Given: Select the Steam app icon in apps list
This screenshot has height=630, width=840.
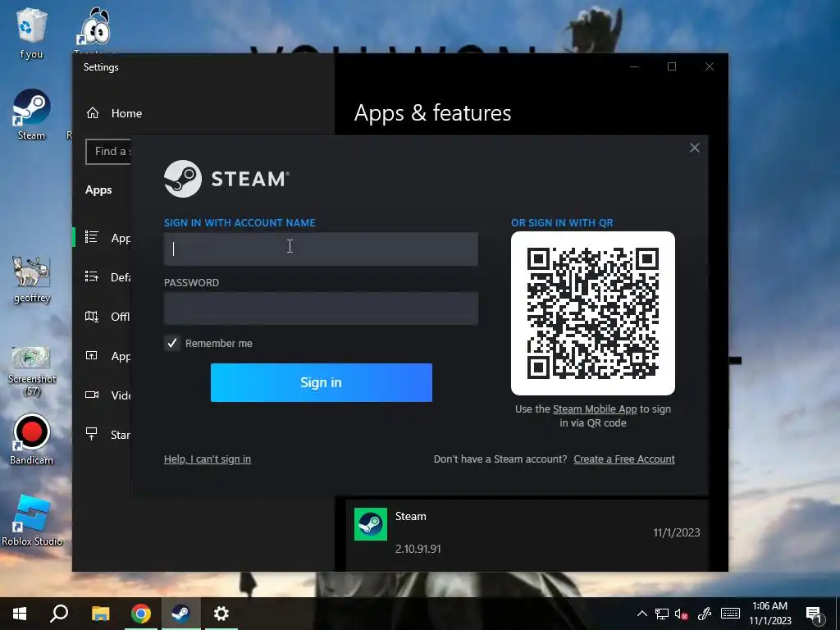Looking at the screenshot, I should (371, 524).
